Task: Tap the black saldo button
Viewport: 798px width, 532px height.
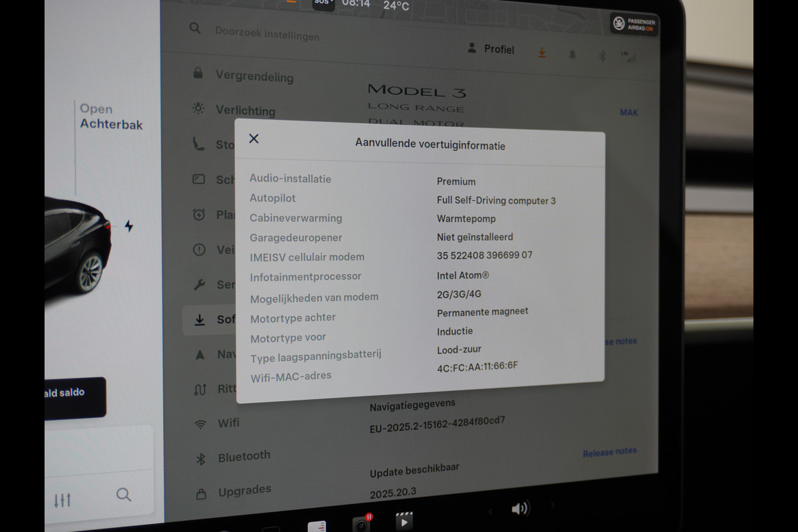Action: pos(75,397)
